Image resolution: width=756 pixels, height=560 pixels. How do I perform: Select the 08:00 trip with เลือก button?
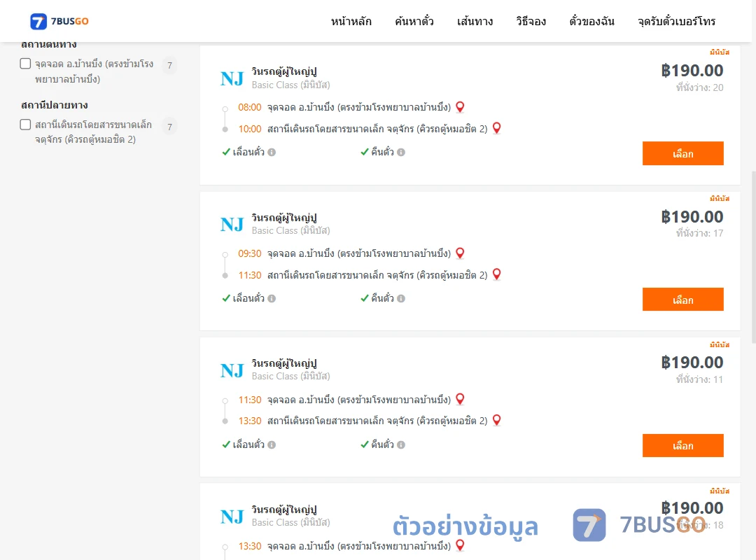point(682,153)
